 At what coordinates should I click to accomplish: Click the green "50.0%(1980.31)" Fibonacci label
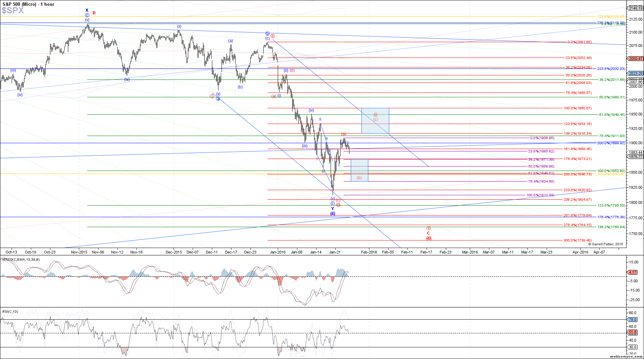[x=612, y=97]
